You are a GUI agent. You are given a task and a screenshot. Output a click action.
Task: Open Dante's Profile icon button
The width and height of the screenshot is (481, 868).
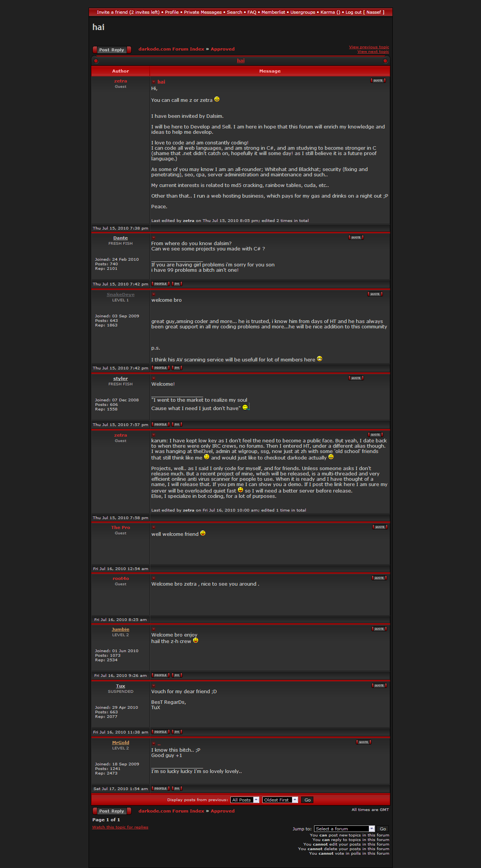point(160,284)
